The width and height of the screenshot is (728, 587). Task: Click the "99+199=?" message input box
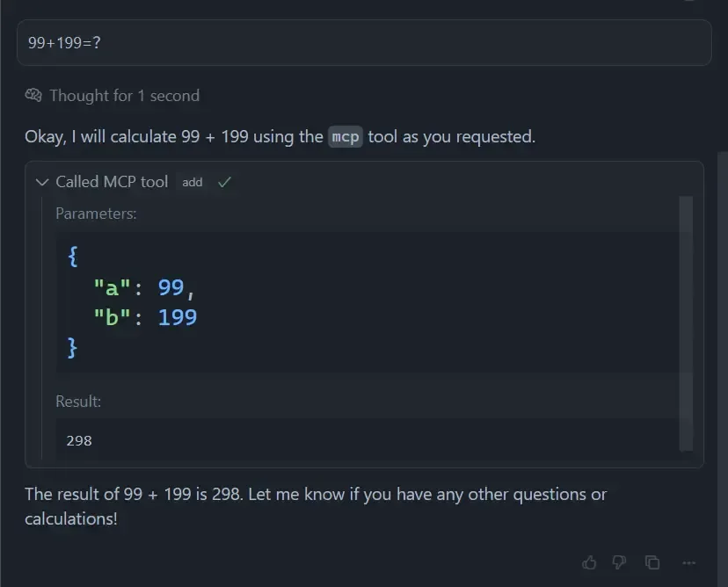(364, 42)
